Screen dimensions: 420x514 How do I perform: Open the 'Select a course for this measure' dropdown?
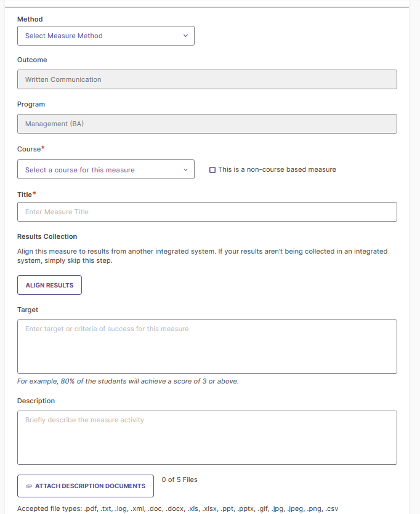click(x=106, y=169)
